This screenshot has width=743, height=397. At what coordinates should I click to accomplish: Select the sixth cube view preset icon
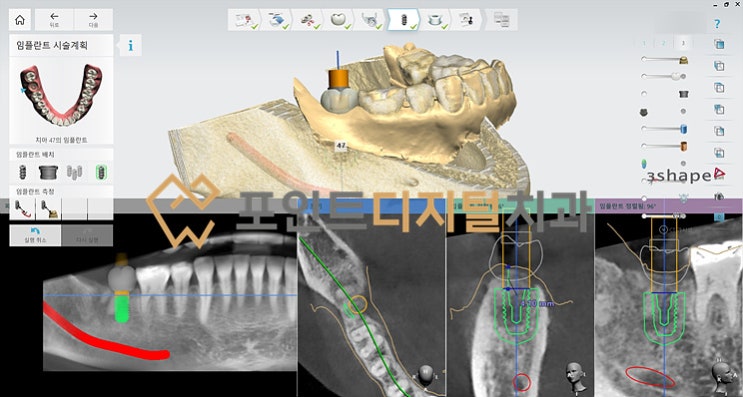tap(719, 153)
